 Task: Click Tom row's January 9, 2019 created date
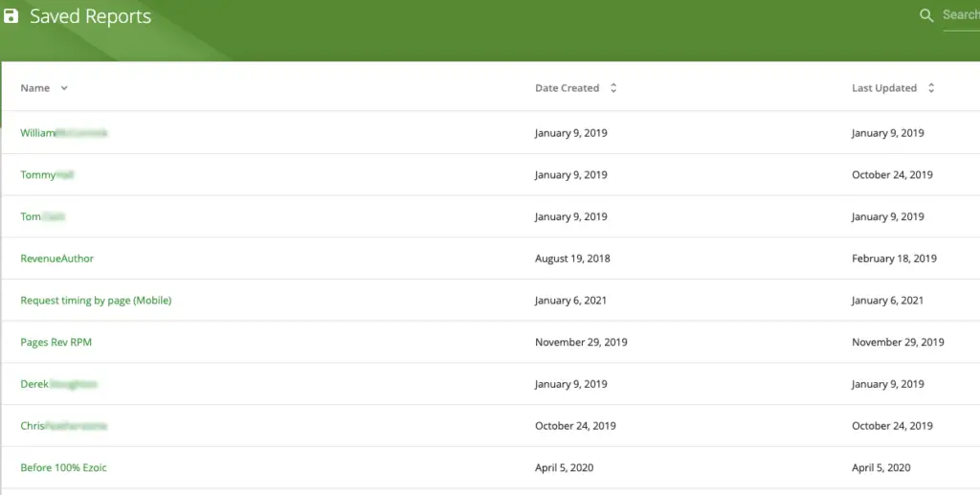(571, 216)
